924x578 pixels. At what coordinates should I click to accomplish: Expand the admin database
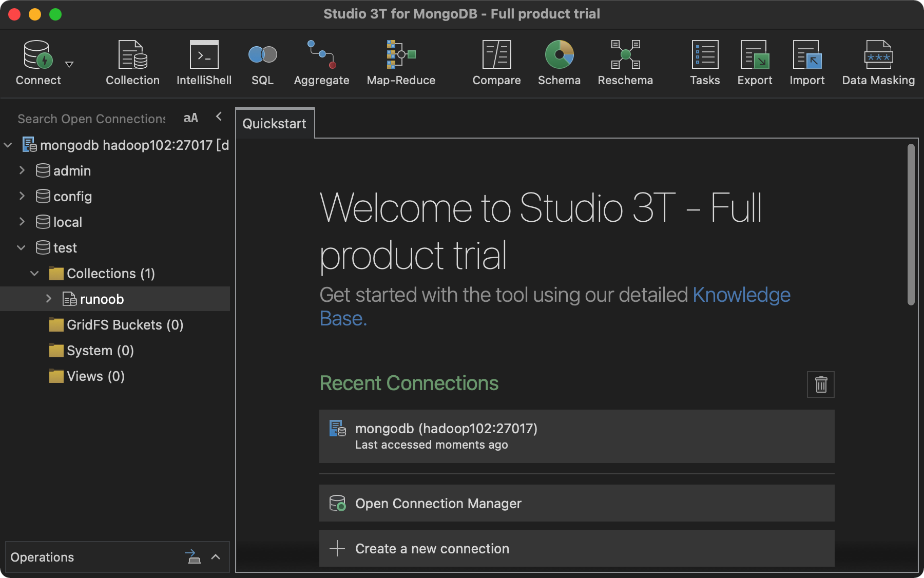click(22, 170)
